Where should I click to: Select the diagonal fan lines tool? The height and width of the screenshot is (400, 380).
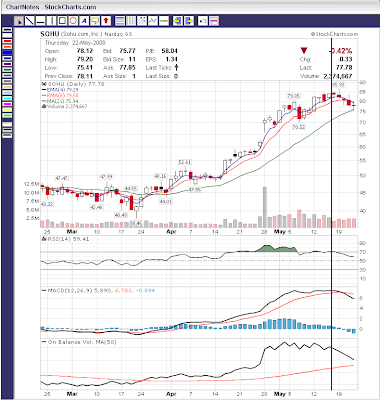click(x=142, y=21)
